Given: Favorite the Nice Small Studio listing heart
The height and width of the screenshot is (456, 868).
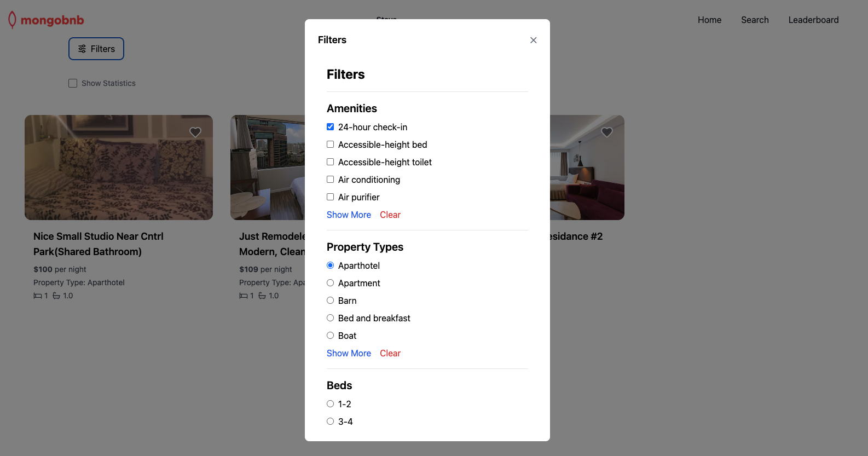Looking at the screenshot, I should [x=195, y=132].
